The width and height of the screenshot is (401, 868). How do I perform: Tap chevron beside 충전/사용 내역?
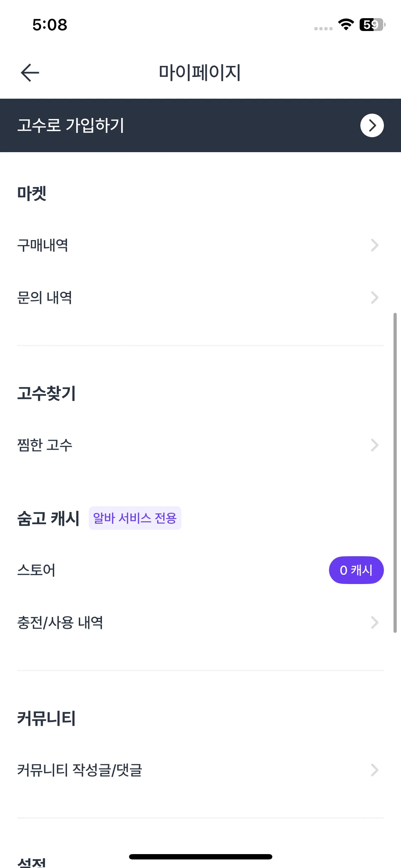click(374, 622)
